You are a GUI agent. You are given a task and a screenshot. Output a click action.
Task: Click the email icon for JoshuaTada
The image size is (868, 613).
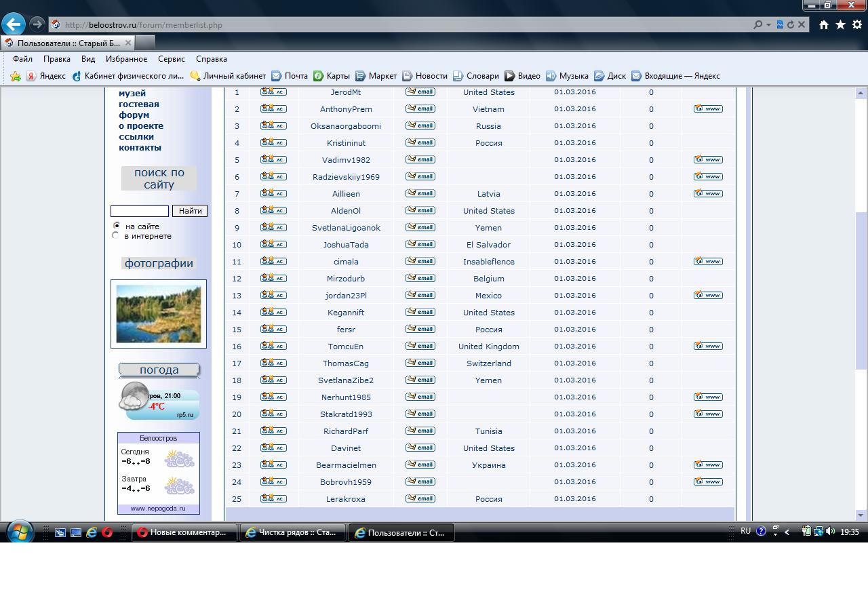420,244
